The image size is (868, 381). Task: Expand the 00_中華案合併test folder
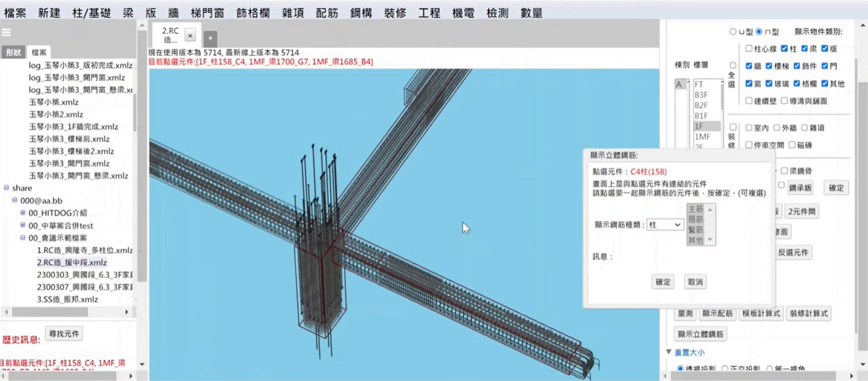point(23,226)
